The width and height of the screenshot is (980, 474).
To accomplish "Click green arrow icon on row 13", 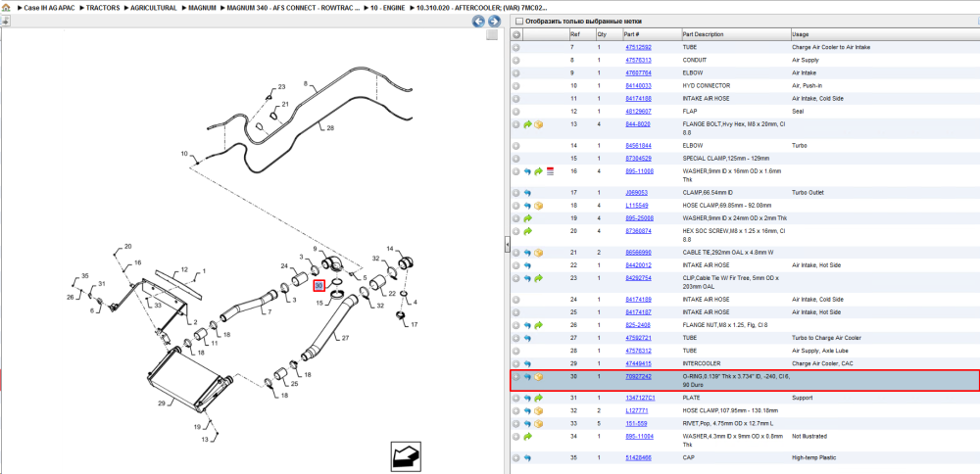I will point(527,125).
